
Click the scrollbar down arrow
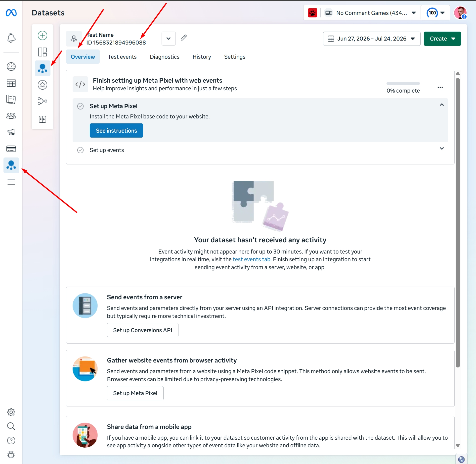458,445
